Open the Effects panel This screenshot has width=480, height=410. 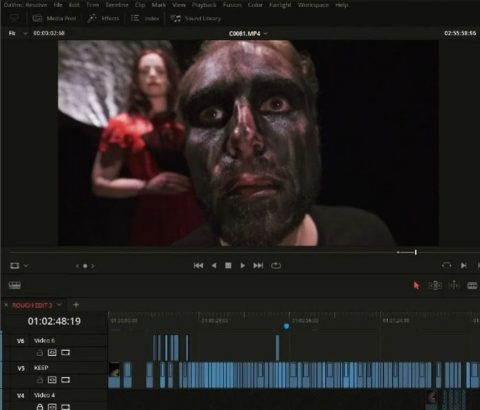tap(103, 18)
